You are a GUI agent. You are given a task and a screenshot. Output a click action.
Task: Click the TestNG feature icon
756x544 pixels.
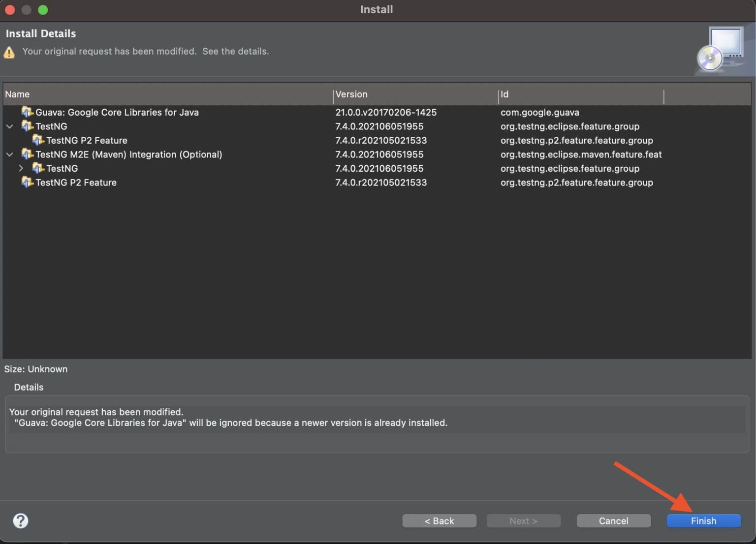(x=27, y=126)
